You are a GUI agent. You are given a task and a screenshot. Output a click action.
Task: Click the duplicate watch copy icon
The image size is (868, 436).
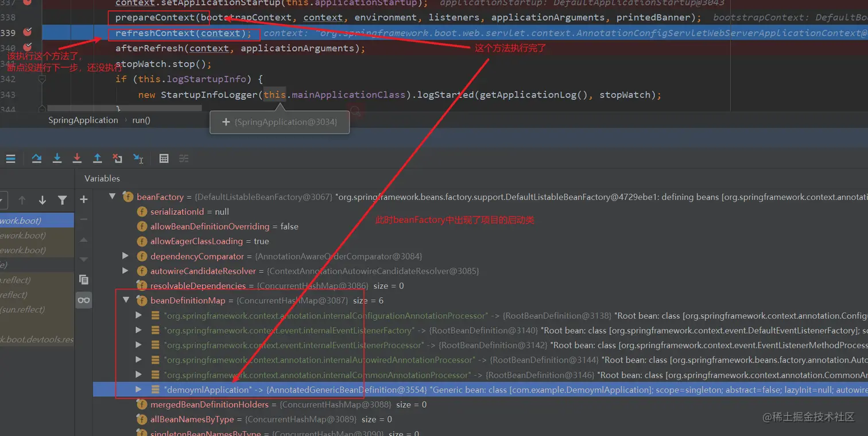point(84,280)
